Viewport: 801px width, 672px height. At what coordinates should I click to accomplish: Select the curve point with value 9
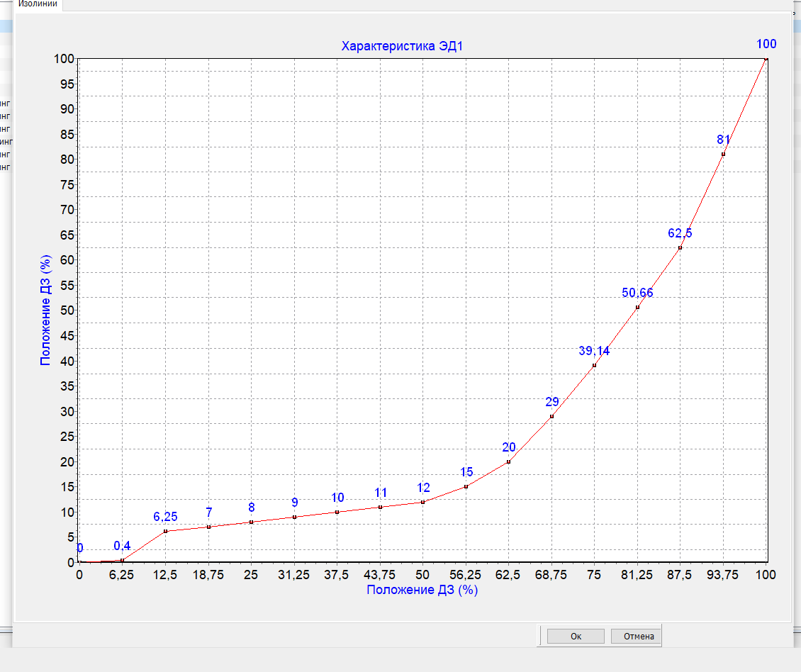[294, 517]
